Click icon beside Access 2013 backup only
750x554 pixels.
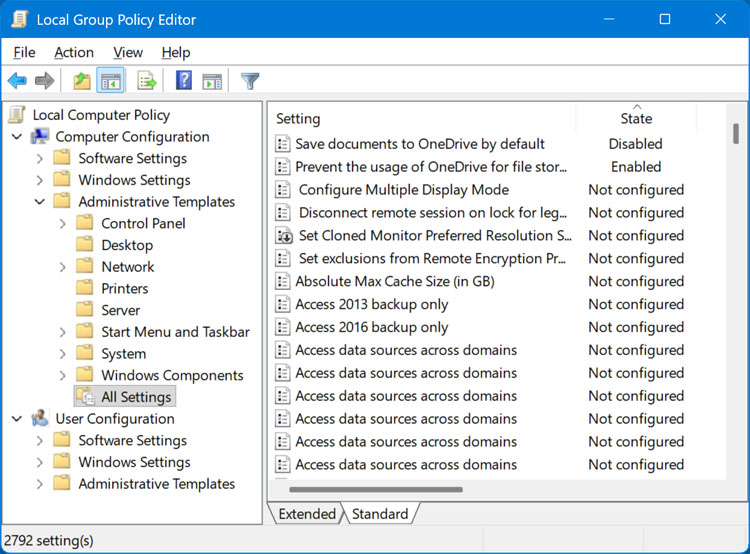[x=283, y=304]
